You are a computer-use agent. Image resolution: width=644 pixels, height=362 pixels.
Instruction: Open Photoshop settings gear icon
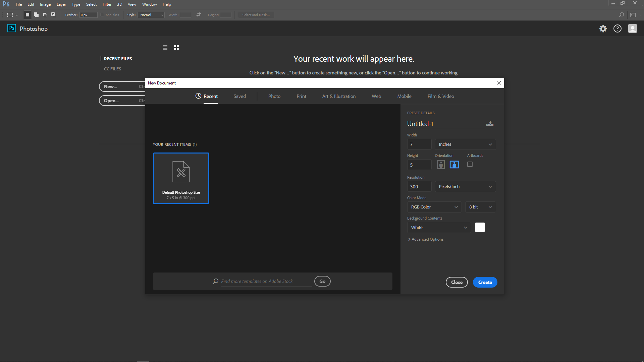(x=603, y=29)
